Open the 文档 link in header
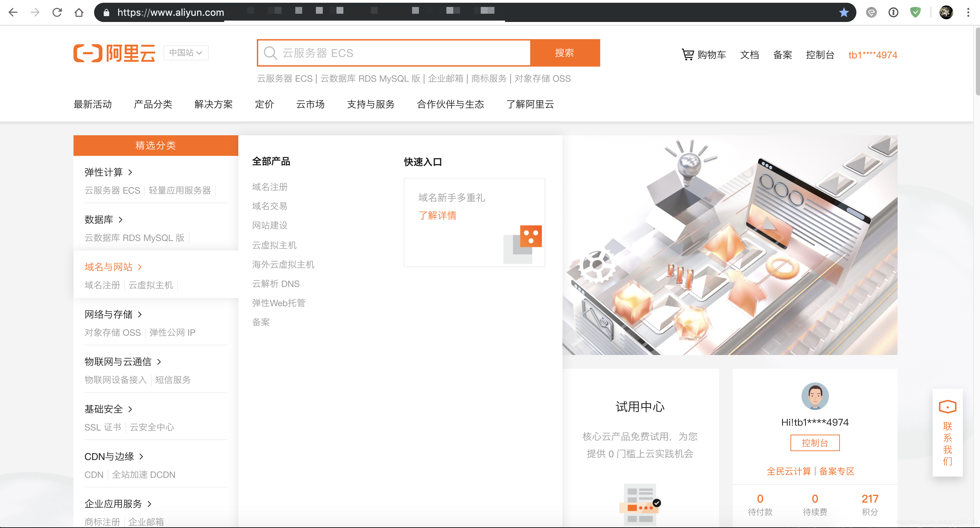 point(750,55)
